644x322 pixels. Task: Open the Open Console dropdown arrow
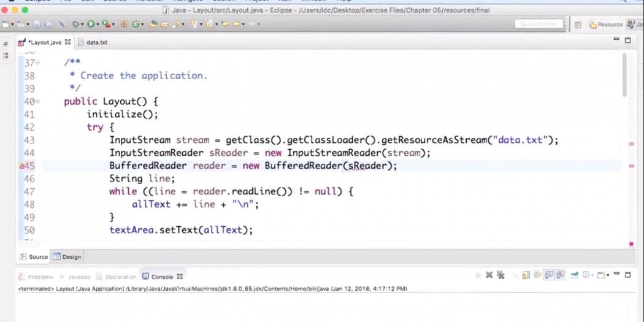tap(608, 275)
